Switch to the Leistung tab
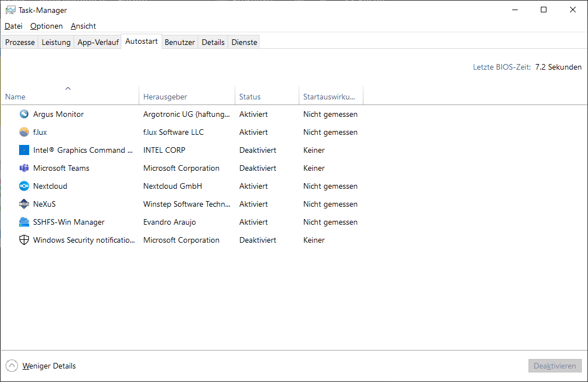The width and height of the screenshot is (588, 382). (56, 42)
